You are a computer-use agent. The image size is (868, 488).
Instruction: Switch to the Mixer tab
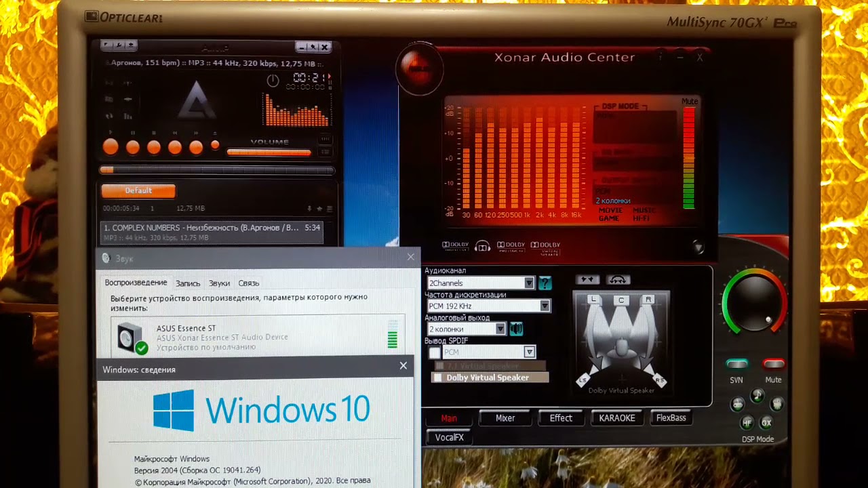point(505,418)
